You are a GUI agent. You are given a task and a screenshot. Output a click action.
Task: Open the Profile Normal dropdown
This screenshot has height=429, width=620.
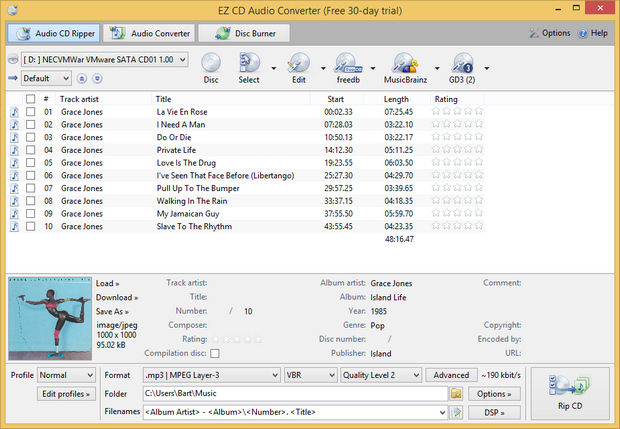tap(66, 375)
